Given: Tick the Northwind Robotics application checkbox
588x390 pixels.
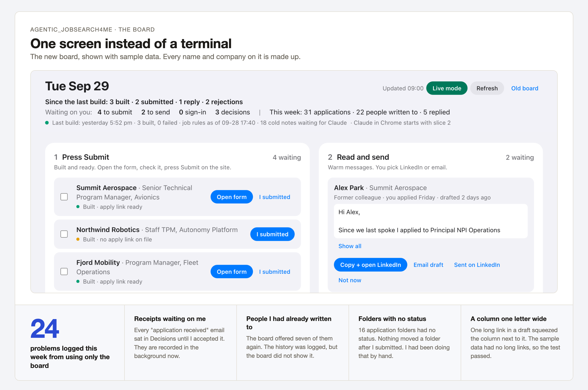Looking at the screenshot, I should click(x=64, y=234).
